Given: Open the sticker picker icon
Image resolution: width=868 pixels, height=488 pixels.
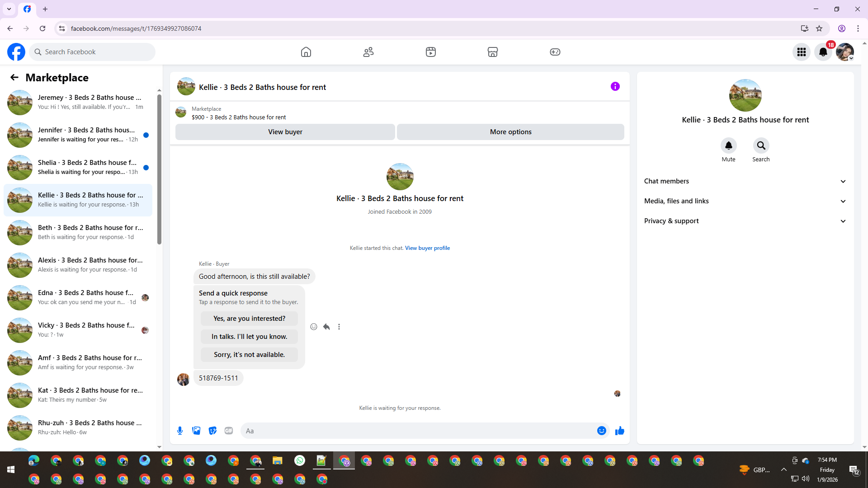Looking at the screenshot, I should (212, 431).
